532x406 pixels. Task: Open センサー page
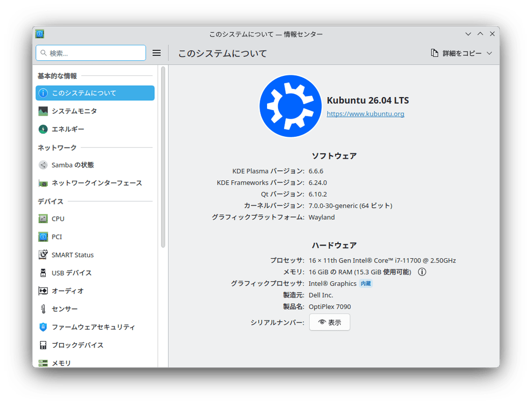point(95,309)
